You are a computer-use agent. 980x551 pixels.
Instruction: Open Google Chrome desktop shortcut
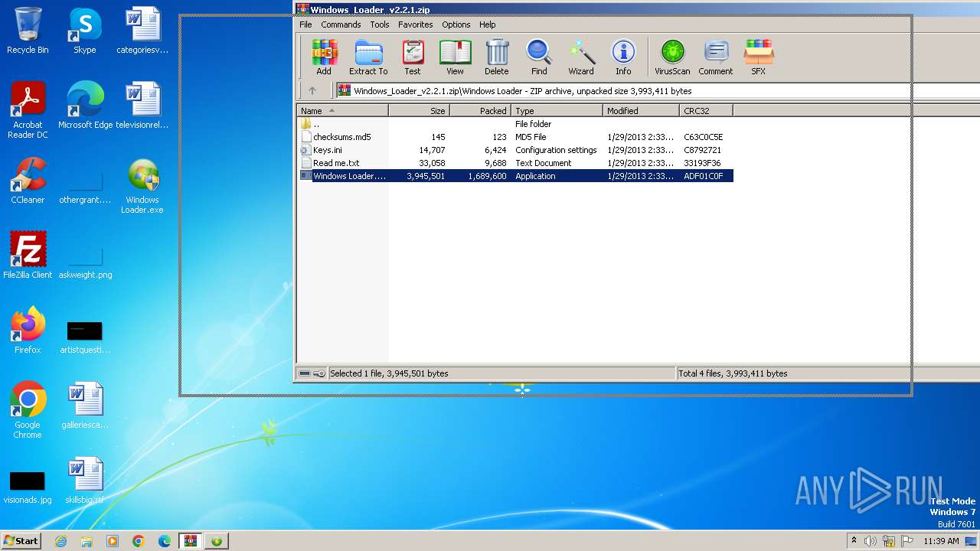28,410
